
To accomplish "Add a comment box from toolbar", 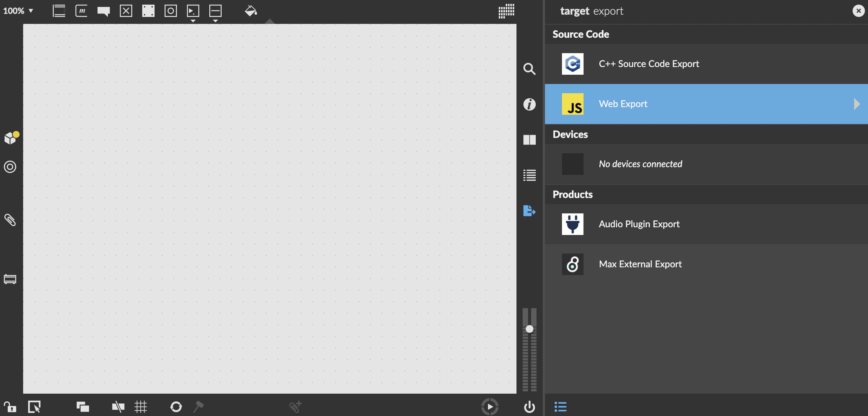I will pos(103,11).
